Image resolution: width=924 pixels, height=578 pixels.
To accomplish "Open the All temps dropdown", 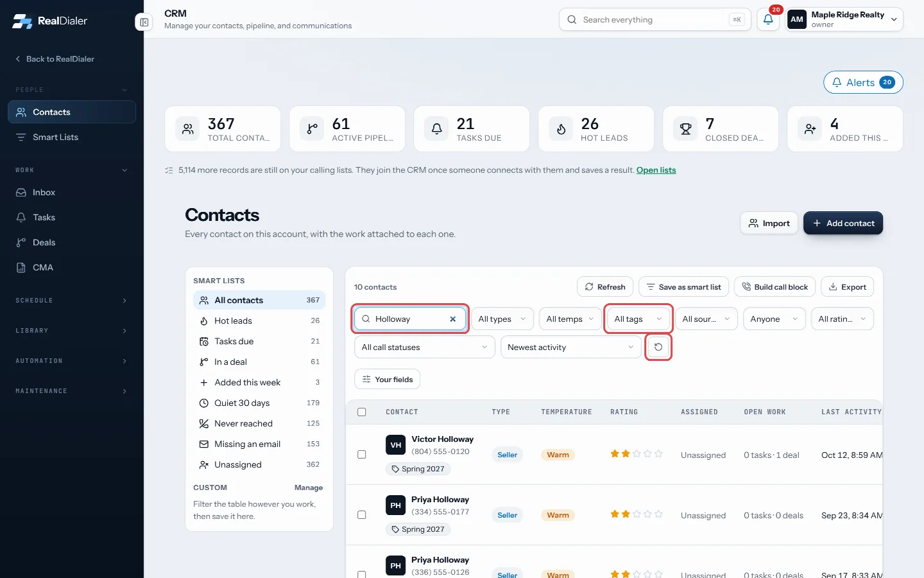I will [x=570, y=319].
